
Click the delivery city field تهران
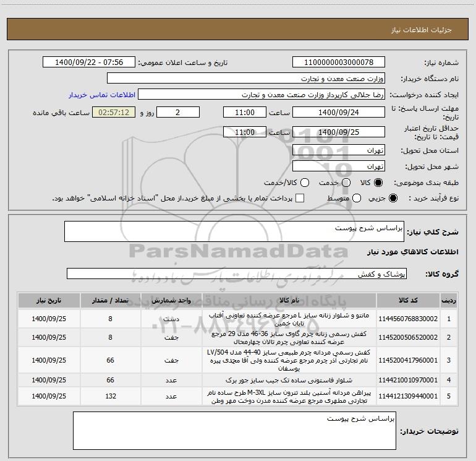(x=339, y=166)
